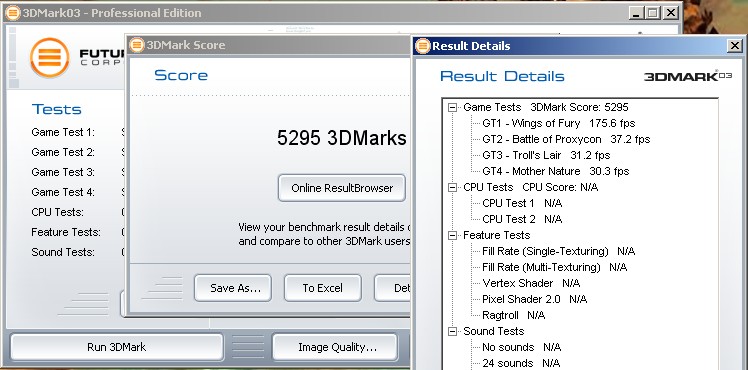Select Pixel Shader 2.0 row
This screenshot has height=370, width=748.
(534, 299)
